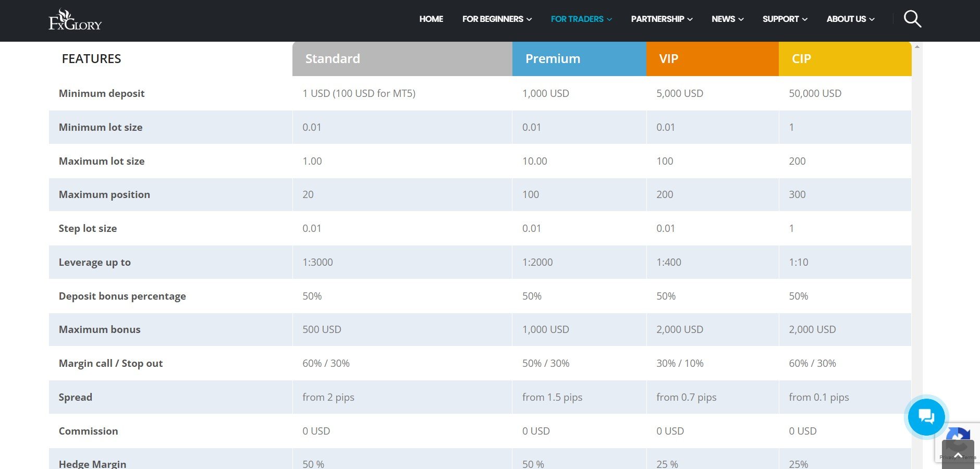Image resolution: width=980 pixels, height=469 pixels.
Task: Click the "1:10" CIP leverage cell
Action: (x=798, y=262)
